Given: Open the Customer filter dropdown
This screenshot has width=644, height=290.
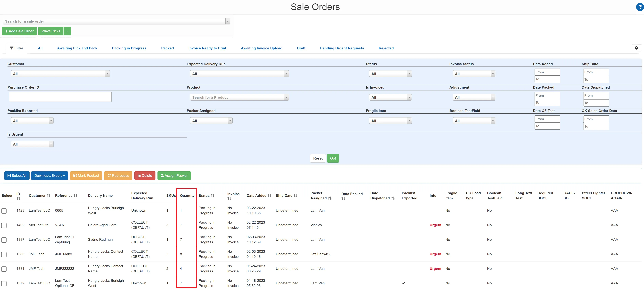Looking at the screenshot, I should pos(60,74).
